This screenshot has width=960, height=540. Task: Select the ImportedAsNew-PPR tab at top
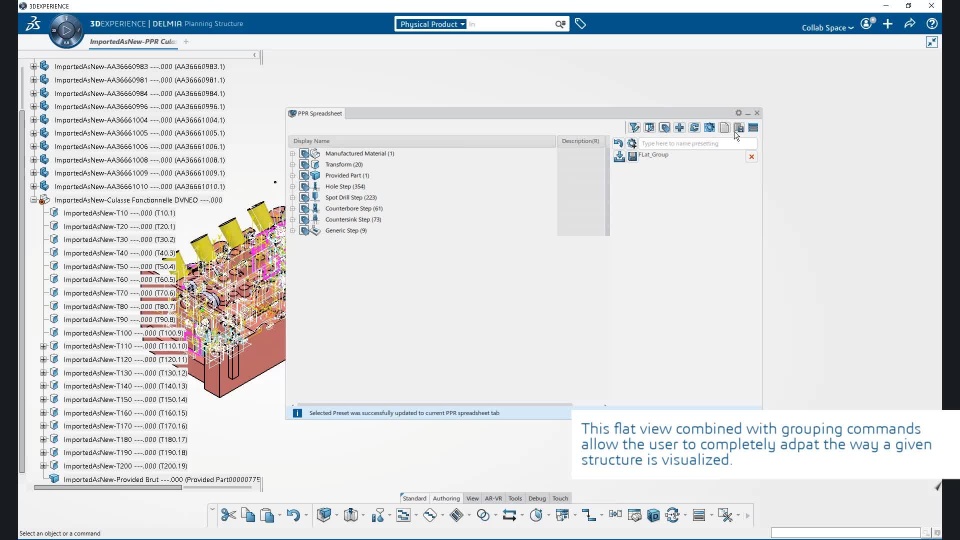point(133,42)
